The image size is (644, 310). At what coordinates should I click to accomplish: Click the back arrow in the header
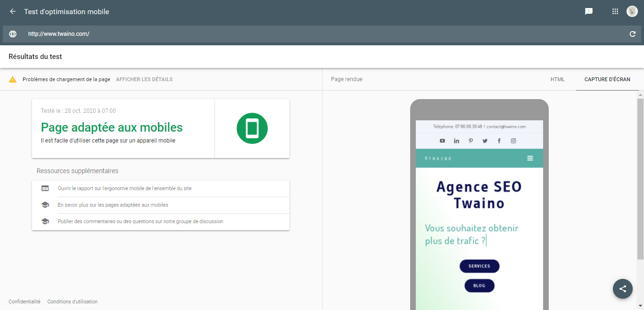(x=13, y=11)
